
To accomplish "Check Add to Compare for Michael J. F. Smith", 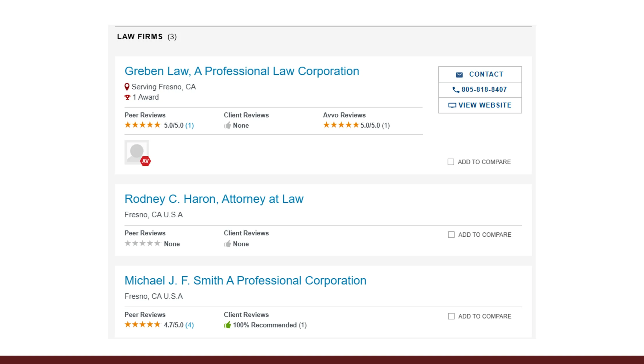I will point(451,316).
